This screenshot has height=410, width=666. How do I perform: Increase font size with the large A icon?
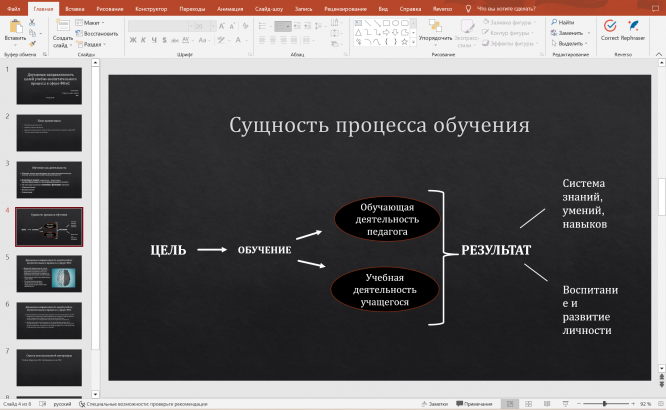(222, 26)
